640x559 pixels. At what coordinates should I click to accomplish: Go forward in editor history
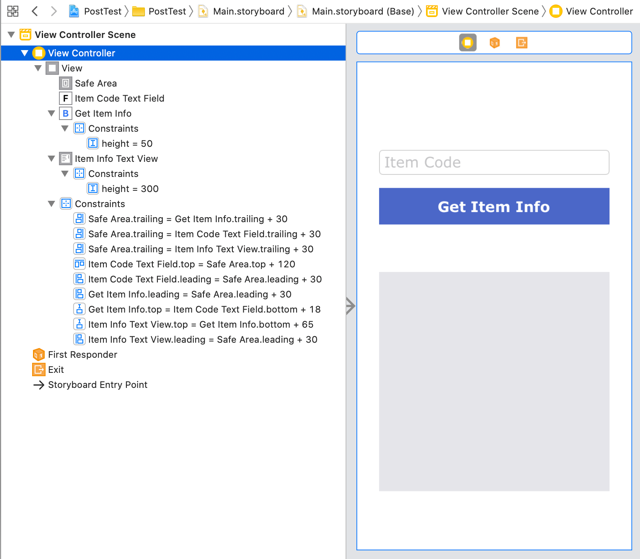pos(53,11)
